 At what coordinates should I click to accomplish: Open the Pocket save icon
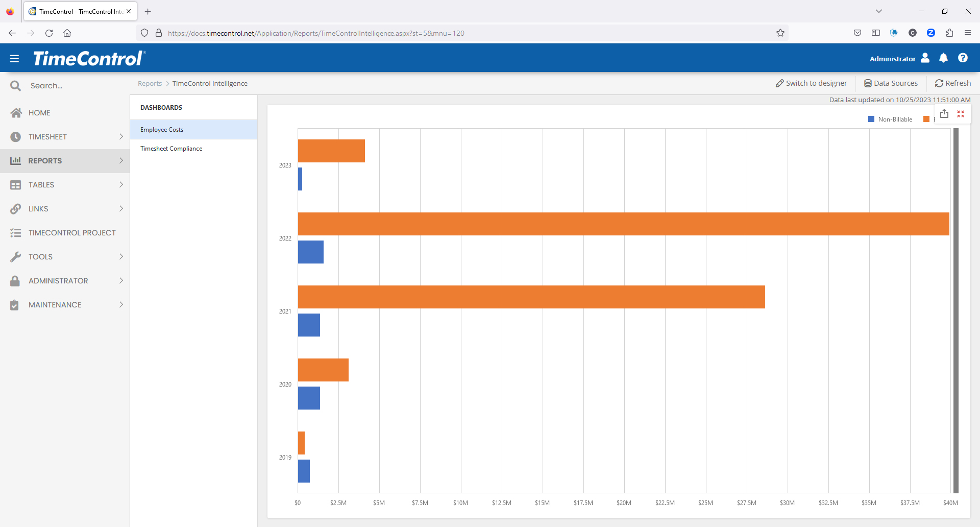click(x=857, y=33)
